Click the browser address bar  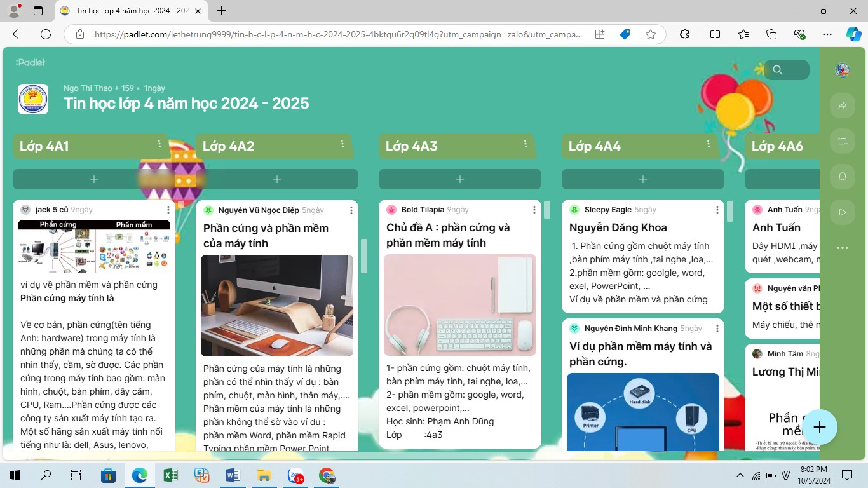(337, 34)
